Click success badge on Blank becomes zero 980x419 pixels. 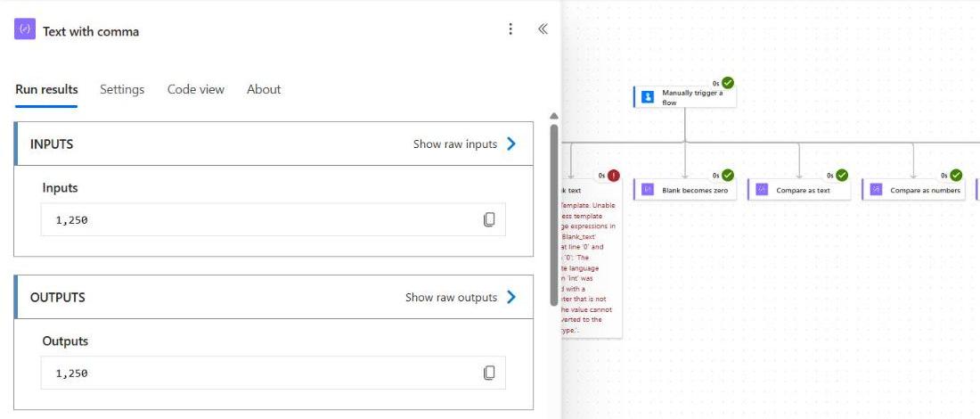tap(728, 175)
